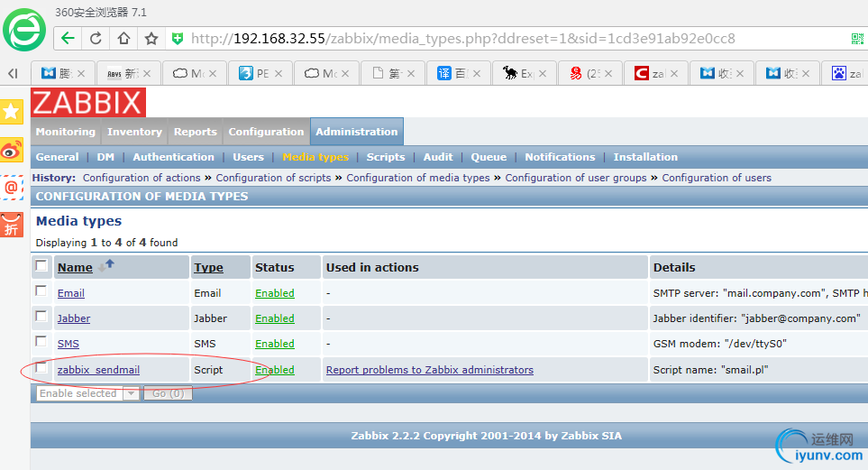Open history link Configuration of actions

coord(142,178)
